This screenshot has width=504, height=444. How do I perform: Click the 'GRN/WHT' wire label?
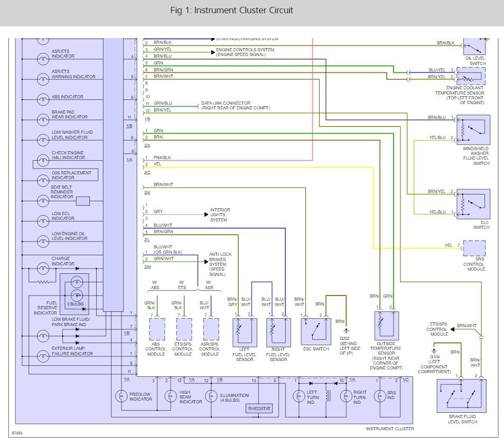tap(164, 258)
